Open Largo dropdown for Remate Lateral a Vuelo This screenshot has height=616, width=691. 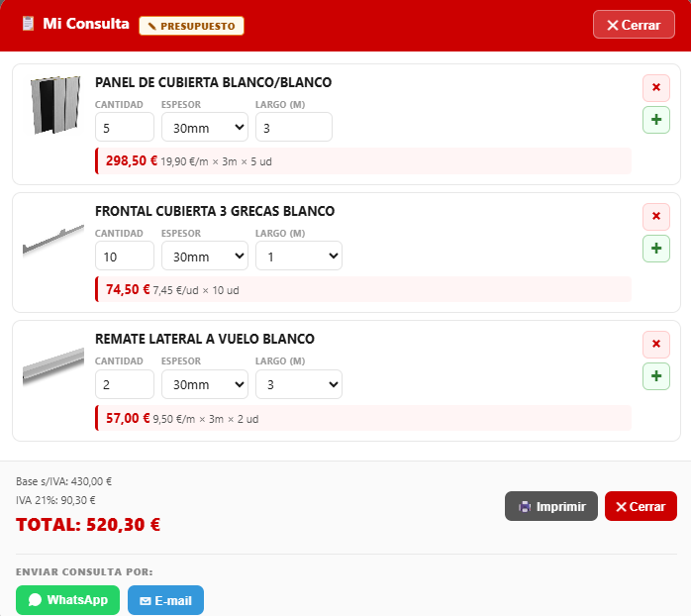coord(299,384)
